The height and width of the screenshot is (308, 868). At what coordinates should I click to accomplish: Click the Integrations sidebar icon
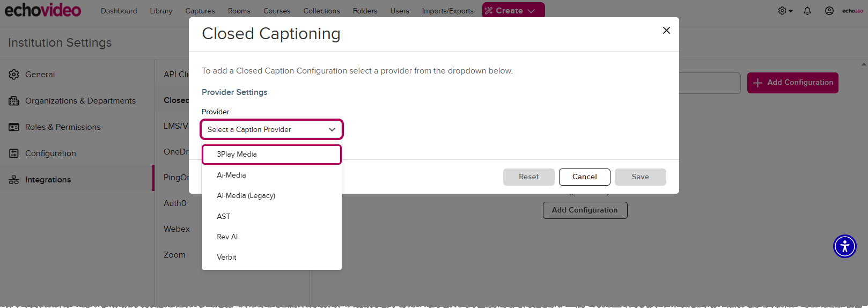[x=14, y=180]
